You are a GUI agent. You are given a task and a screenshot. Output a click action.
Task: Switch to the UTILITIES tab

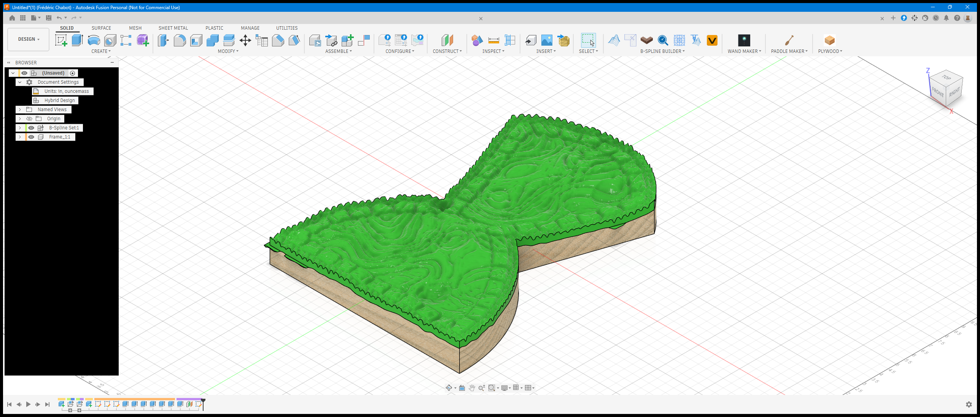pyautogui.click(x=287, y=28)
